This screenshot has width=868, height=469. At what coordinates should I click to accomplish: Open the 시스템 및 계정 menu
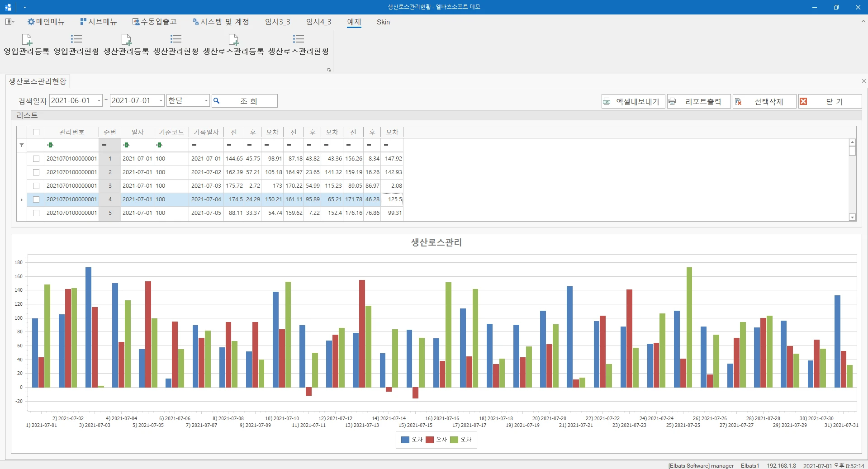pos(221,22)
